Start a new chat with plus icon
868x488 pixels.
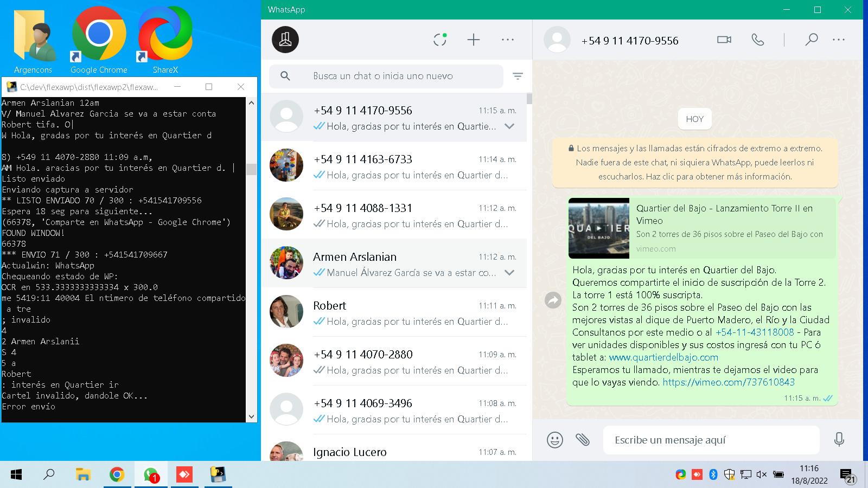click(x=474, y=40)
